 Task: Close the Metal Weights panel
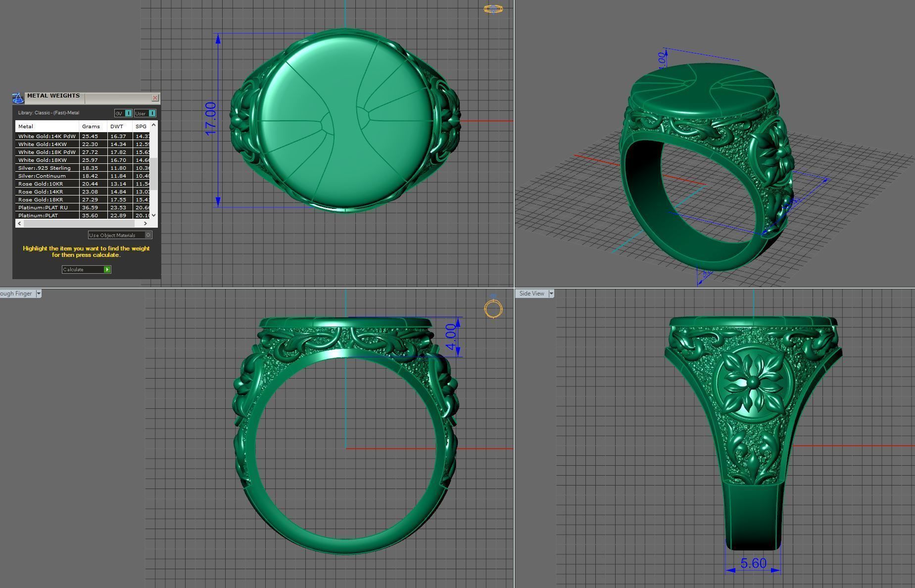point(155,98)
